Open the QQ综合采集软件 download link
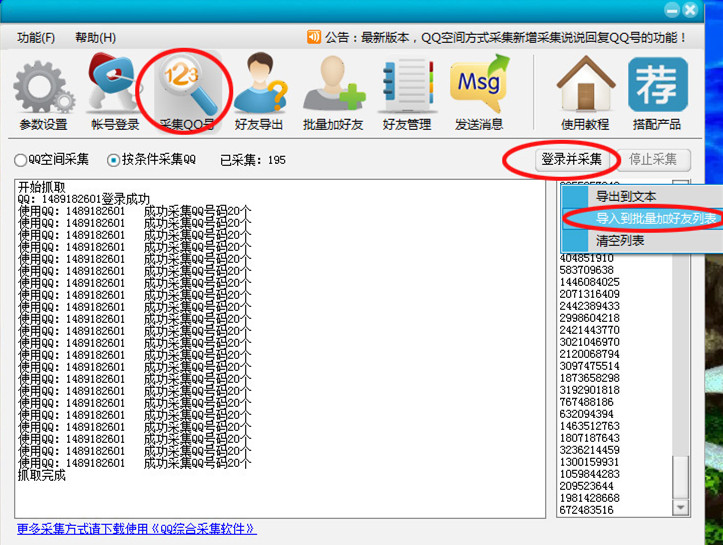This screenshot has height=545, width=723. tap(136, 528)
